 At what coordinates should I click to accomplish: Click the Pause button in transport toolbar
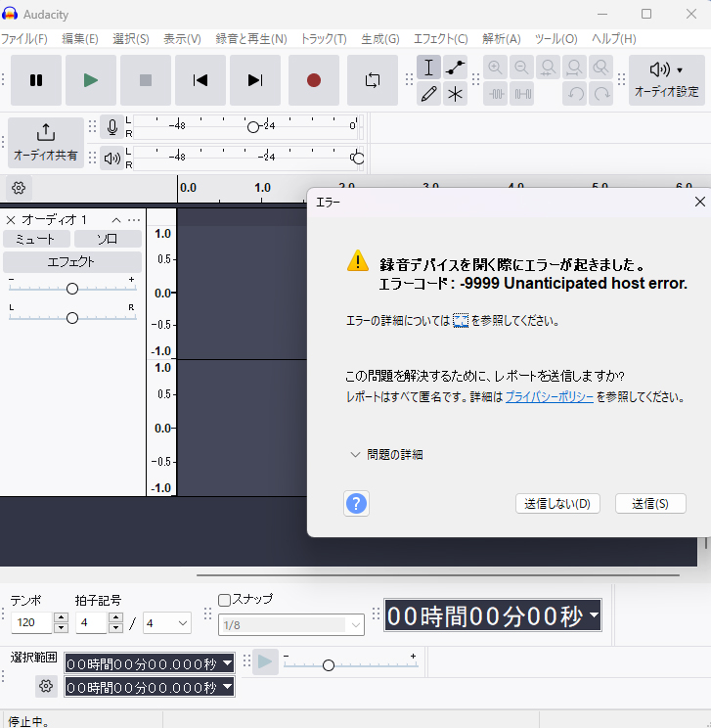36,80
